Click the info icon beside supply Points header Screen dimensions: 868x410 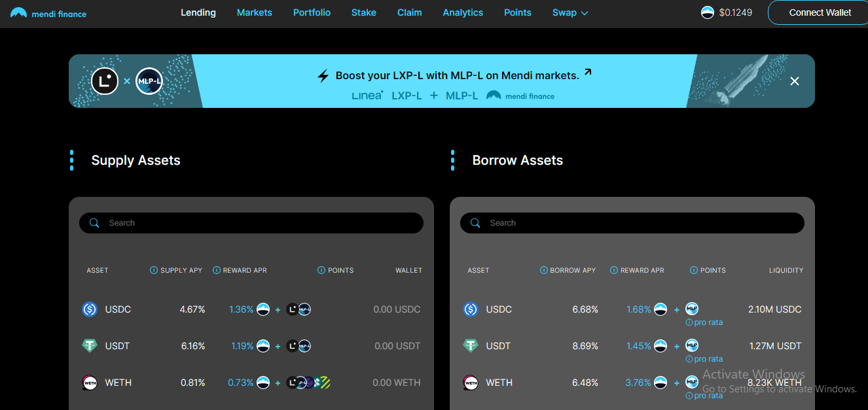321,270
